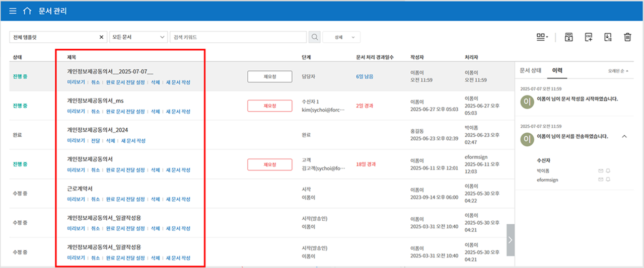This screenshot has height=268, width=644.
Task: Click the magnifier search icon
Action: 314,37
